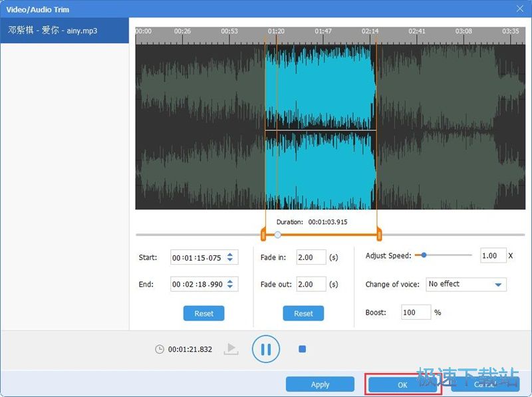Screen dimensions: 532x397
Task: Click the round playhead knob on the trim bar
Action: 277,235
